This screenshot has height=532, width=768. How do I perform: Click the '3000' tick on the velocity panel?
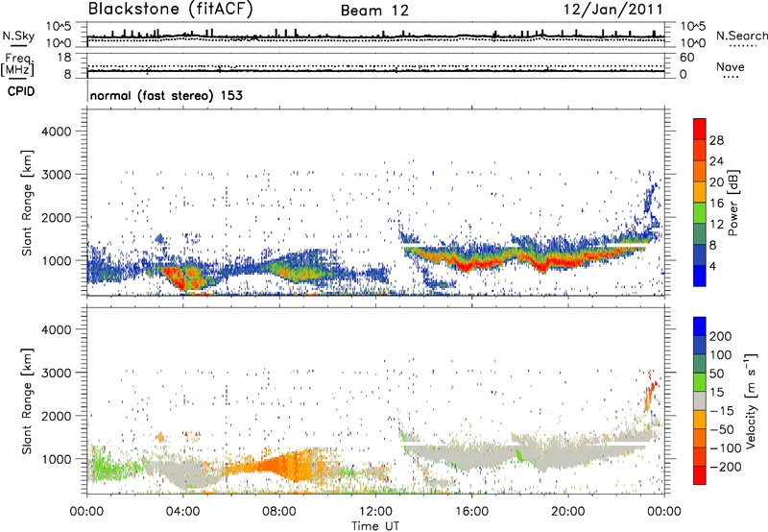pyautogui.click(x=56, y=373)
